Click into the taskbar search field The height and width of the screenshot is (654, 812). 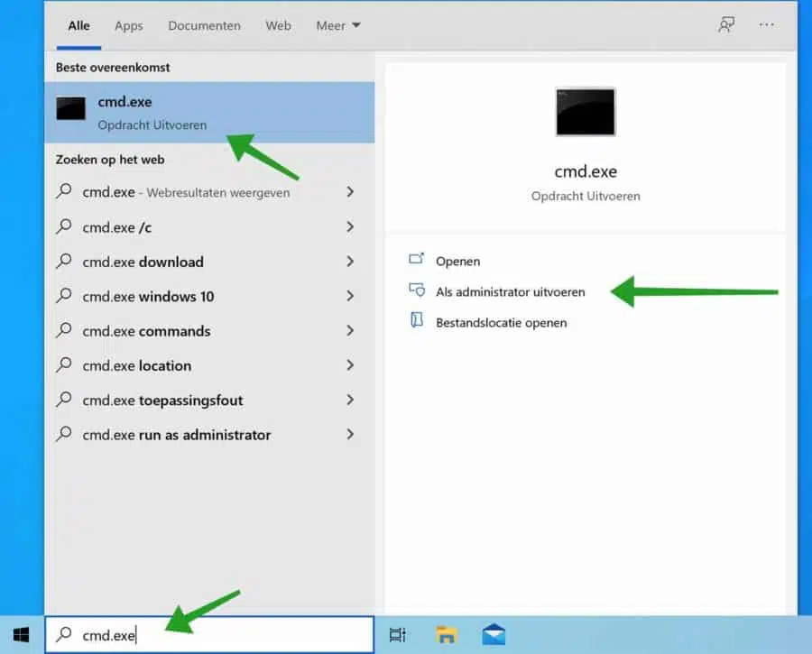(209, 634)
